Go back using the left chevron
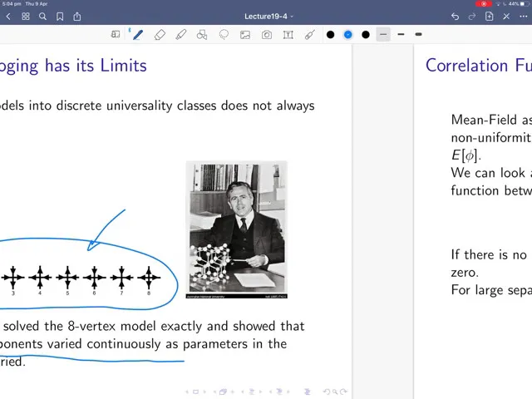 point(8,17)
